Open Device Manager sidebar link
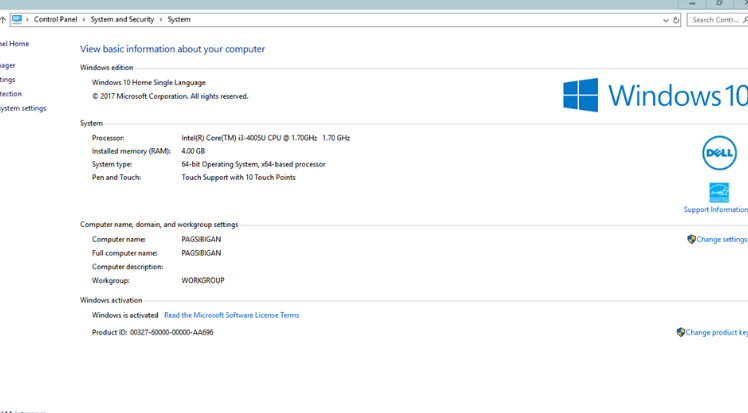Image resolution: width=748 pixels, height=413 pixels. coord(8,65)
